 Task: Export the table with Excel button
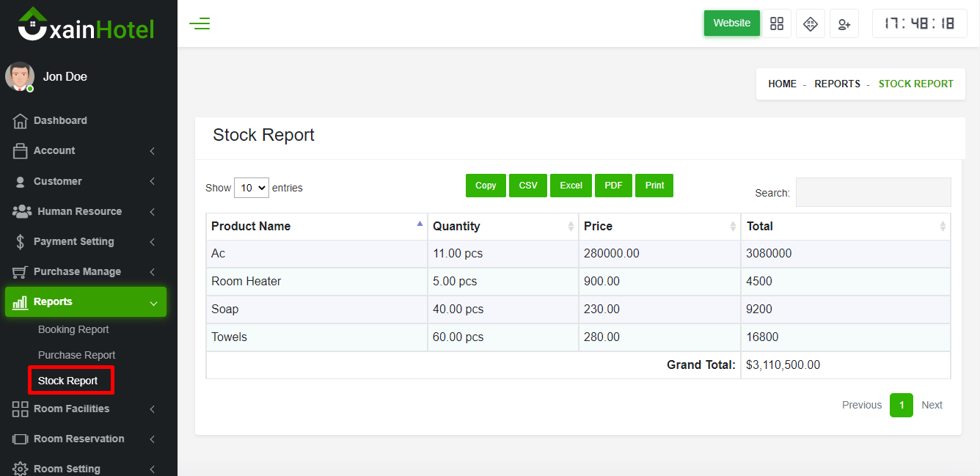(571, 186)
